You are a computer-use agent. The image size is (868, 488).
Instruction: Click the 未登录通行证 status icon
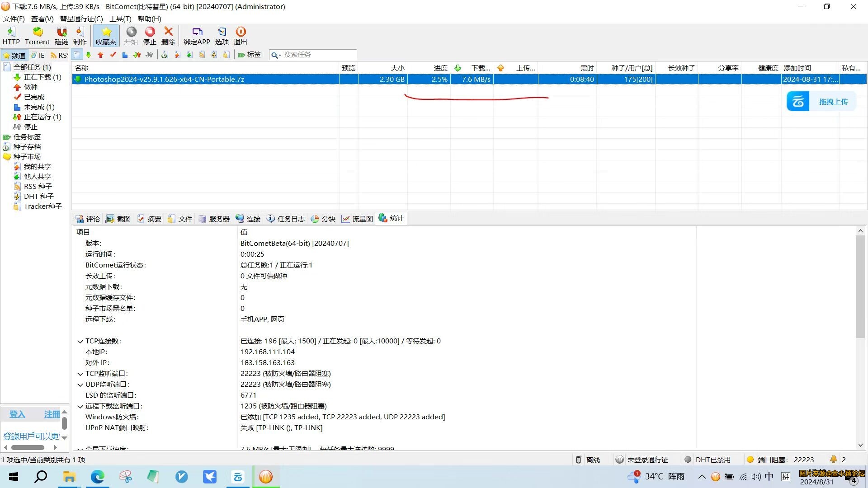(x=619, y=460)
